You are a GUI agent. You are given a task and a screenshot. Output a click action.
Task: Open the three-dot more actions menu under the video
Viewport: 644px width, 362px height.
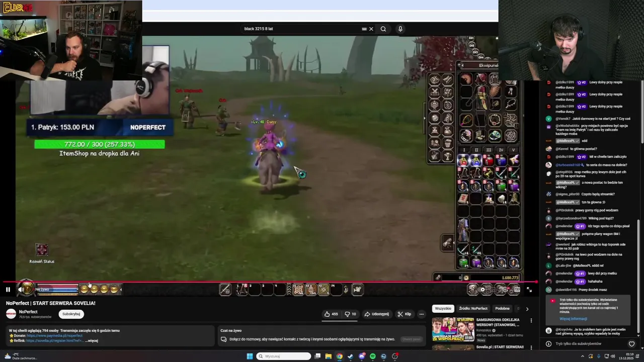tap(422, 314)
